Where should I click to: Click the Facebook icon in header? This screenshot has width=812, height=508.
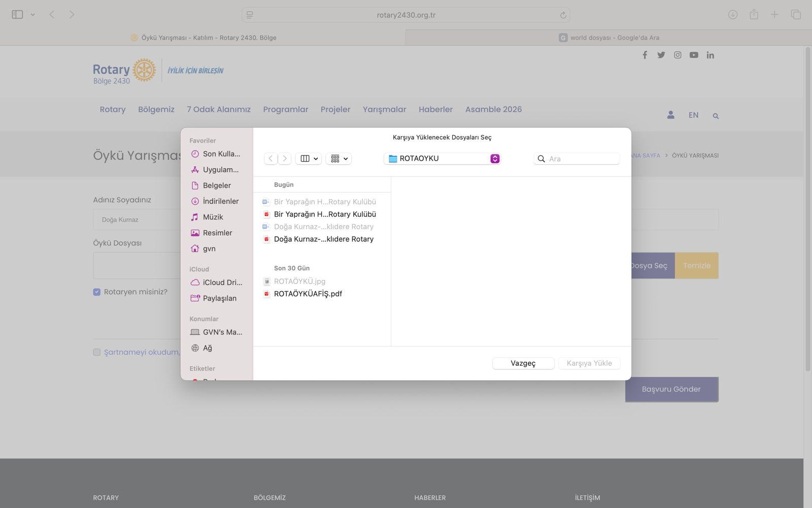click(x=645, y=55)
